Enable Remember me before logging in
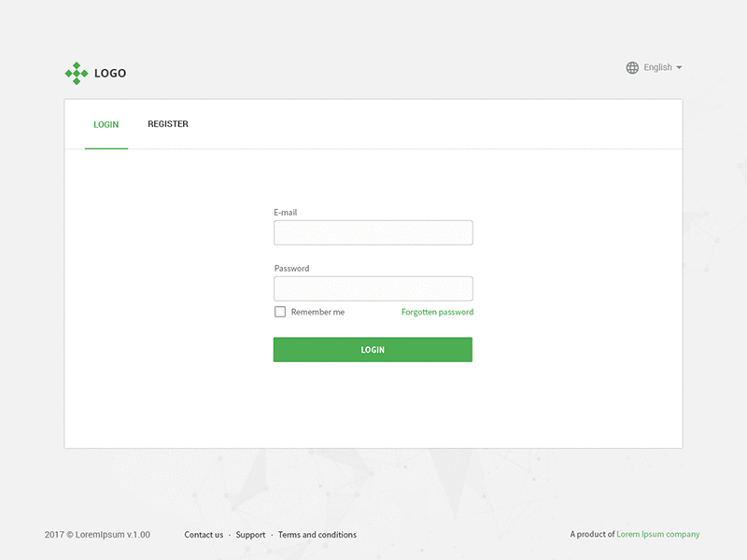The width and height of the screenshot is (747, 560). click(x=279, y=311)
